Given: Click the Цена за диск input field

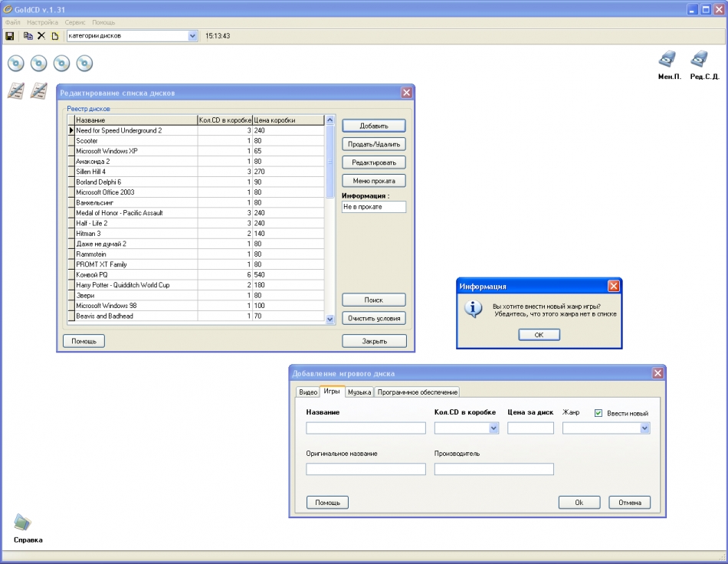Looking at the screenshot, I should pyautogui.click(x=531, y=428).
